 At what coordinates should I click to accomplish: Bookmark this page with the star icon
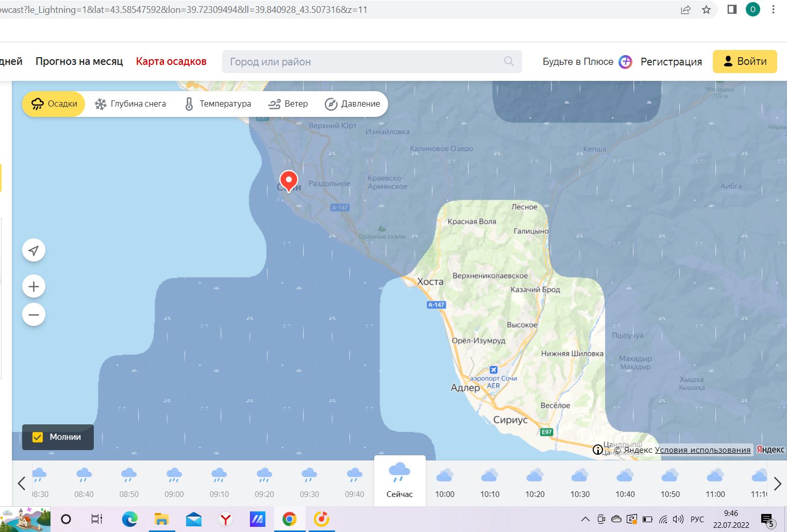[706, 10]
